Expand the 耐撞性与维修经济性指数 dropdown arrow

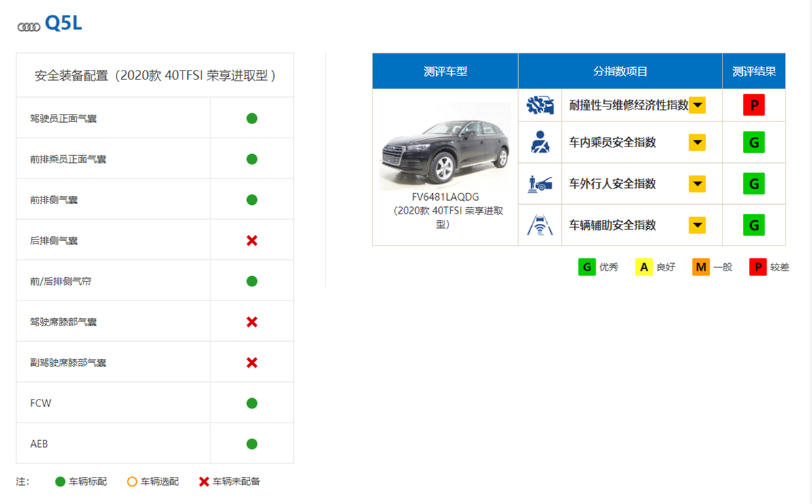(x=697, y=105)
